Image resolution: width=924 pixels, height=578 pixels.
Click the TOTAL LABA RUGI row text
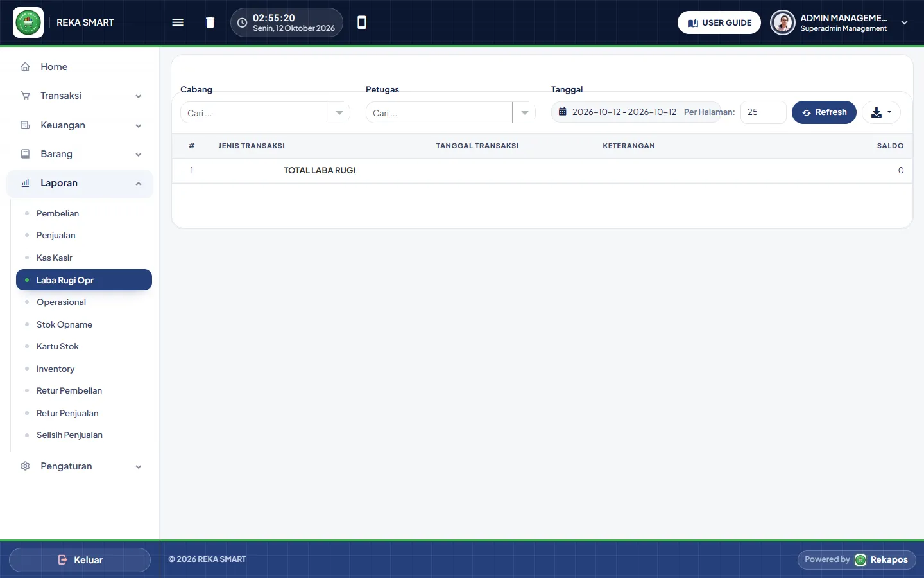click(x=320, y=170)
